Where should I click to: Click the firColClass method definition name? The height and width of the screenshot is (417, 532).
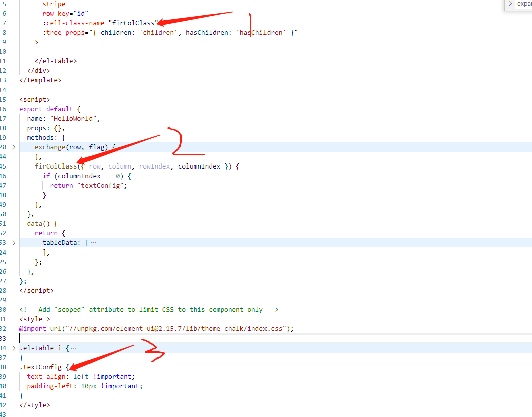point(56,166)
